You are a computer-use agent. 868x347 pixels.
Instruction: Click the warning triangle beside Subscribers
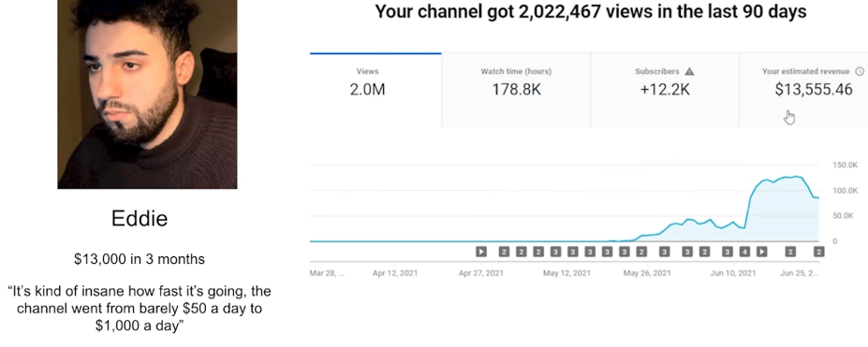point(689,71)
